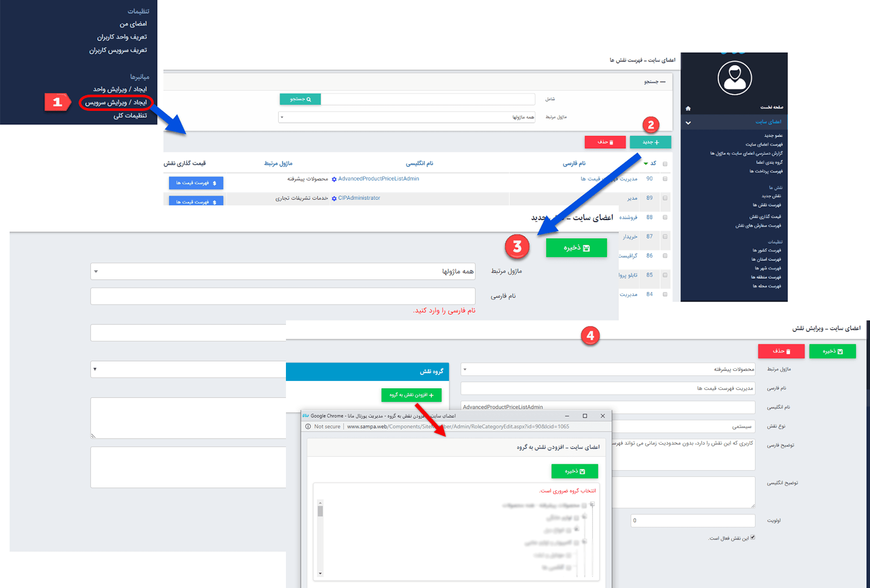Viewport: 870px width, 588px height.
Task: Open فهرست کشور ها in the sidebar
Action: [x=767, y=250]
